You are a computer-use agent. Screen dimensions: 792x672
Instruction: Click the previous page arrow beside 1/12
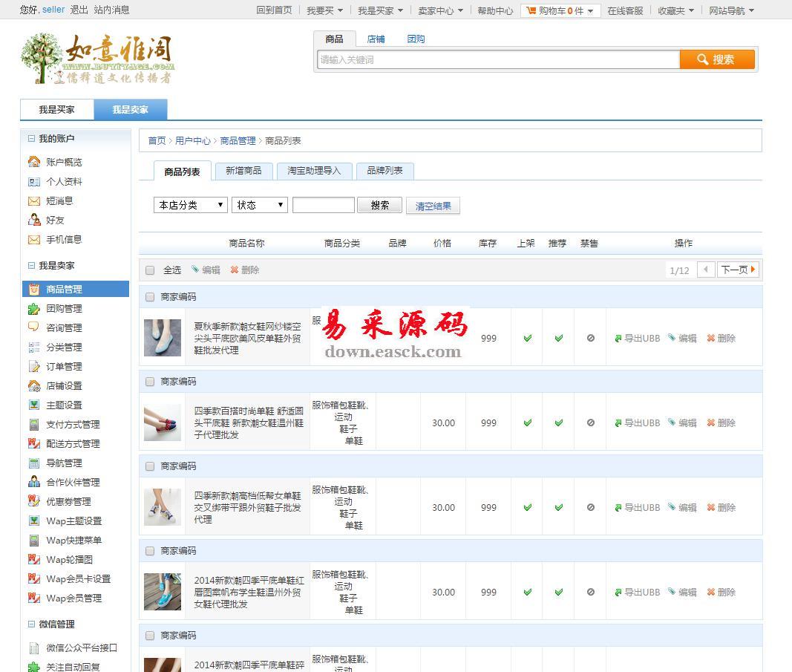(706, 270)
